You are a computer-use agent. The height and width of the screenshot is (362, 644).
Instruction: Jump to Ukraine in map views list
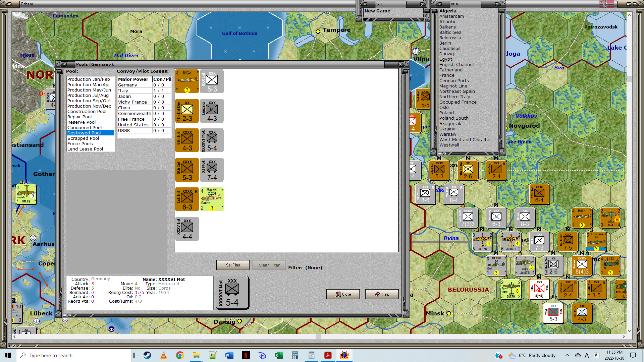[447, 129]
